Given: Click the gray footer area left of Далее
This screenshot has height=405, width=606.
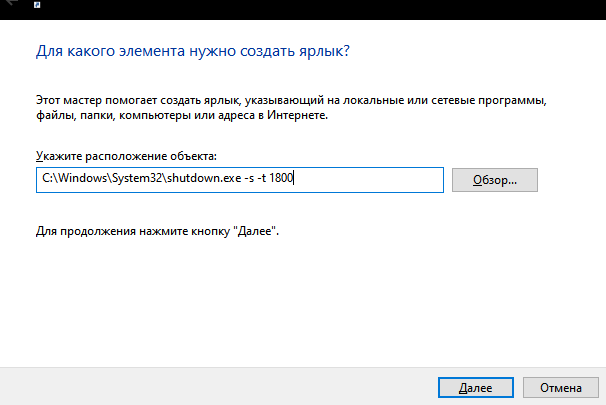Looking at the screenshot, I should pos(200,386).
